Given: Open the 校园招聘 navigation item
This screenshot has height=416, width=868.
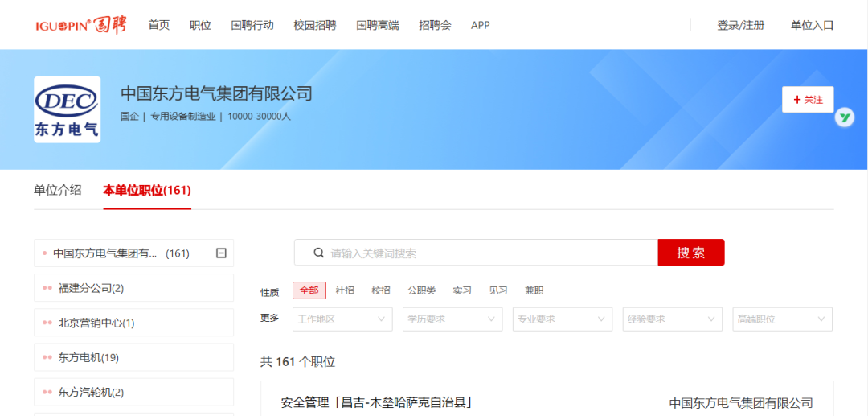Looking at the screenshot, I should tap(315, 25).
